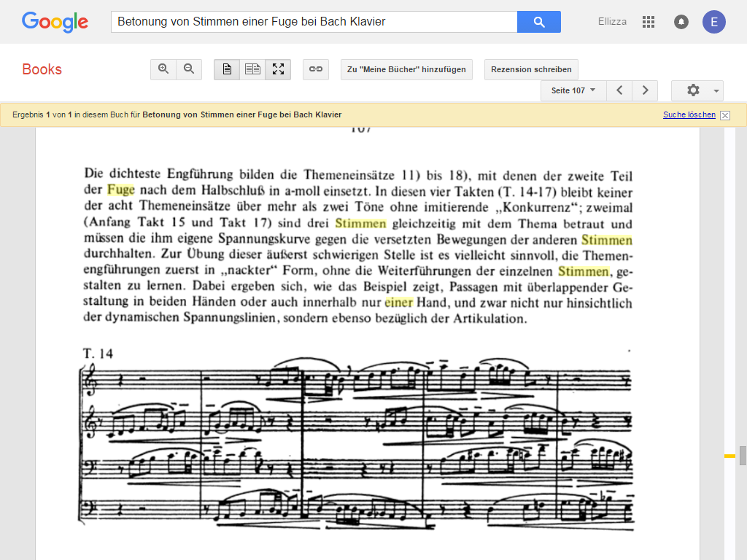Go to the next page
The image size is (747, 560).
pyautogui.click(x=645, y=90)
